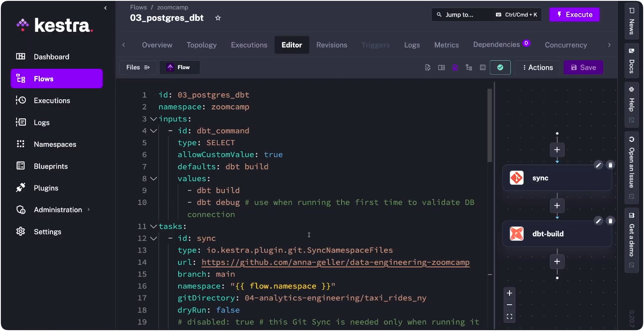Collapse the inputs block at line 3
The image size is (644, 331).
154,119
